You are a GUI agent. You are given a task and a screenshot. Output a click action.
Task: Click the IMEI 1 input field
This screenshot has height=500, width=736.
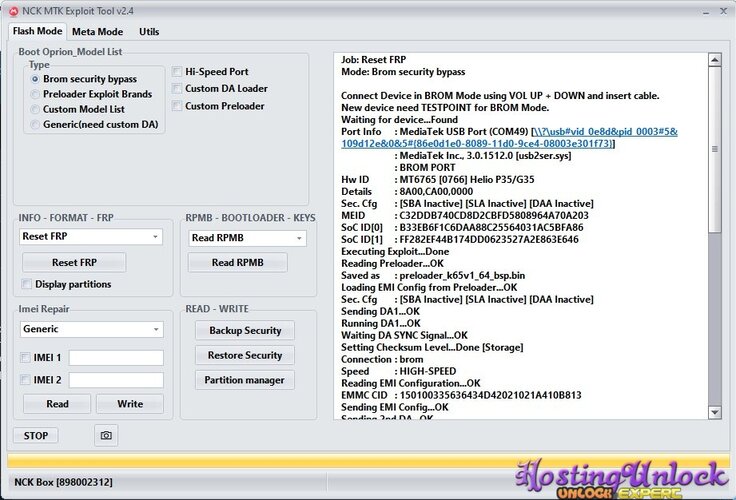(116, 358)
